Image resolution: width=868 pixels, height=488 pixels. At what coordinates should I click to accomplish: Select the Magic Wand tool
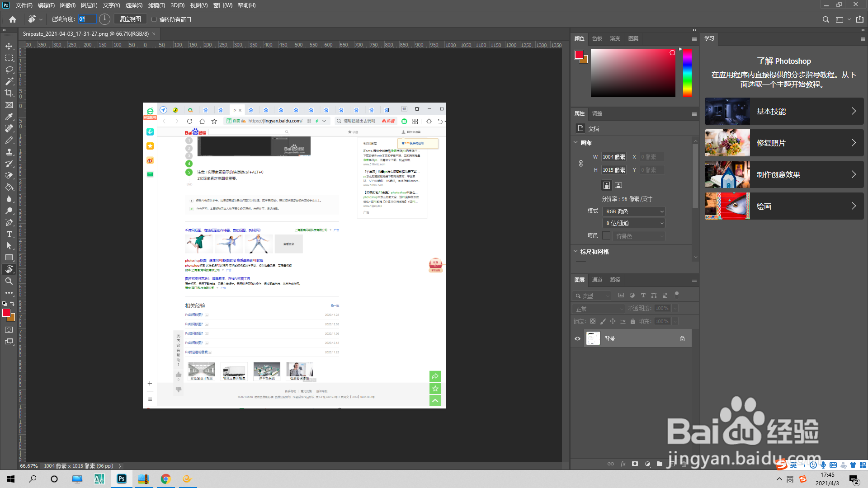pos(9,81)
